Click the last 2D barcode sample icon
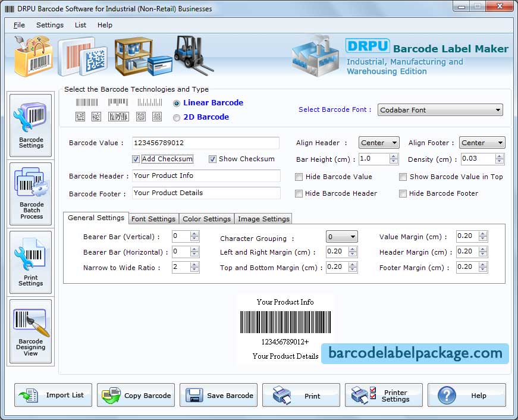Screen dimensions: 518x420 click(x=157, y=117)
